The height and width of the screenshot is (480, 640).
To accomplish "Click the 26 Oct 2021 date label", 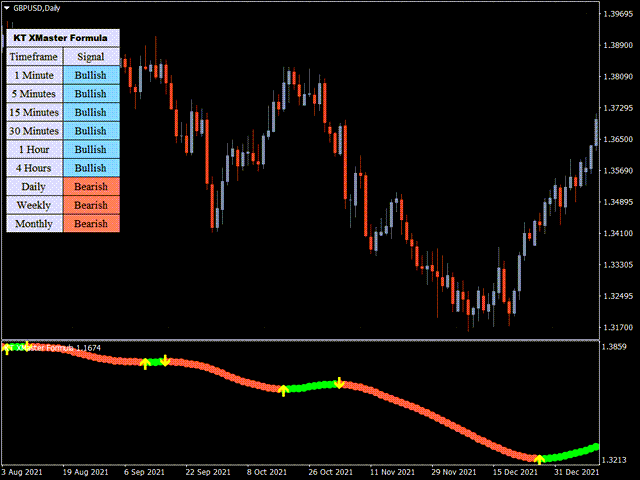I will pyautogui.click(x=331, y=472).
